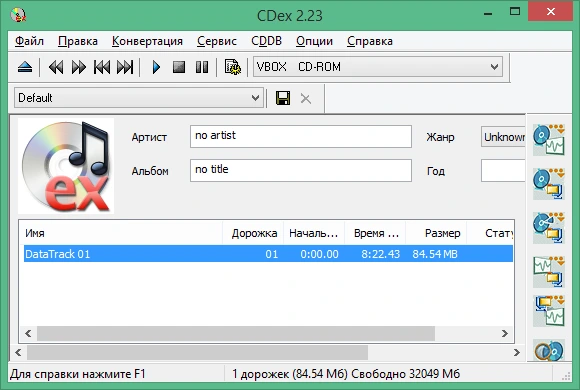Click the rewind (skip back) button
Screen dimensions: 580x390
coord(56,67)
